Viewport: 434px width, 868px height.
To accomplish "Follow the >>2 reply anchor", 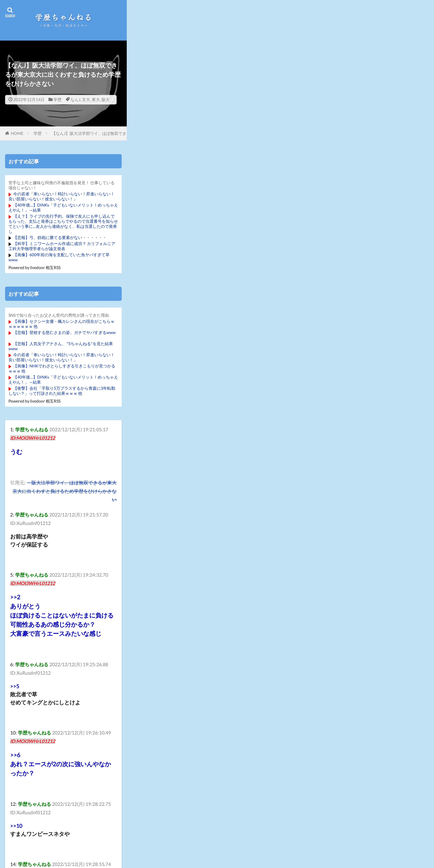I will (15, 597).
